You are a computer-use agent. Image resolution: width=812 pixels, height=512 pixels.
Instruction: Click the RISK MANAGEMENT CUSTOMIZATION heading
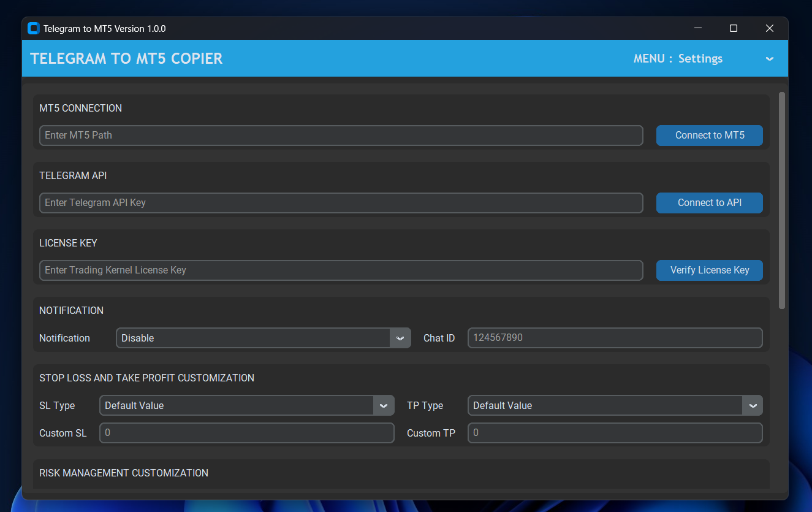click(124, 473)
